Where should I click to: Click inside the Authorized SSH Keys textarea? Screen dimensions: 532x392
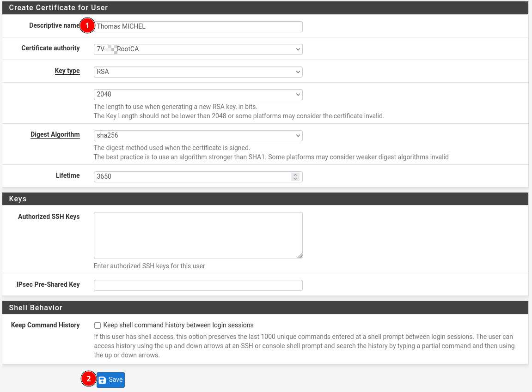pos(198,235)
